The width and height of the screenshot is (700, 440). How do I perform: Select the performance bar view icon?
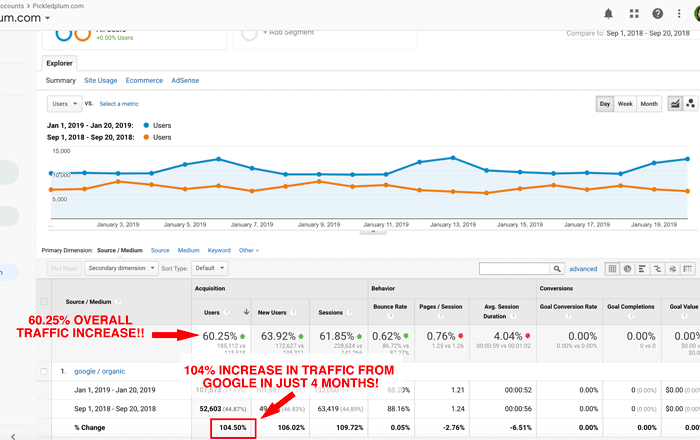(642, 269)
